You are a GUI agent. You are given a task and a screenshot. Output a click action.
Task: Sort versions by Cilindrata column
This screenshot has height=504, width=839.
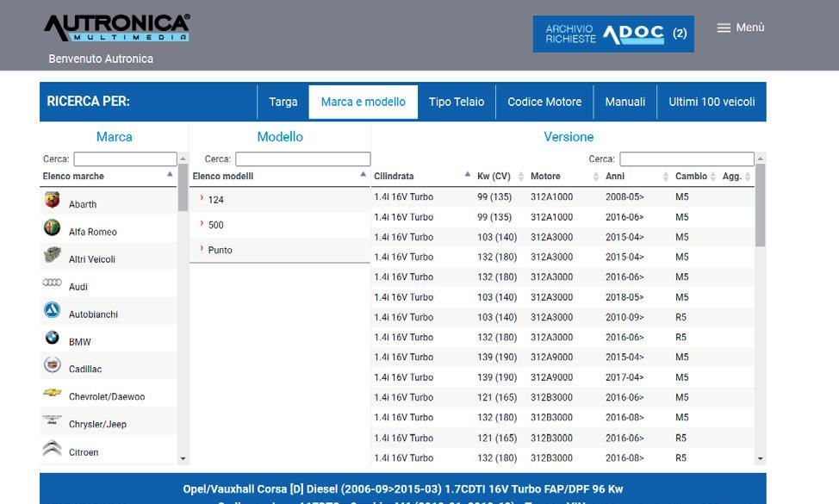click(422, 176)
